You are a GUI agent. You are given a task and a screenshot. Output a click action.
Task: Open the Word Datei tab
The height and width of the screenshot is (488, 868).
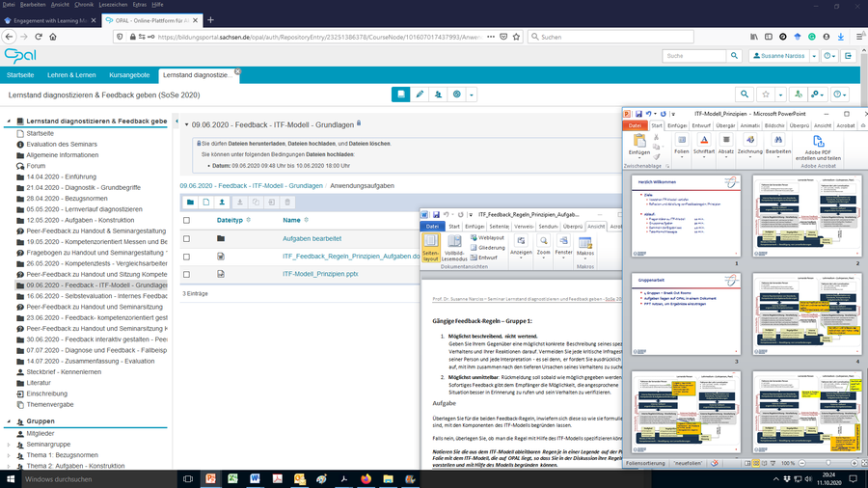coord(432,227)
